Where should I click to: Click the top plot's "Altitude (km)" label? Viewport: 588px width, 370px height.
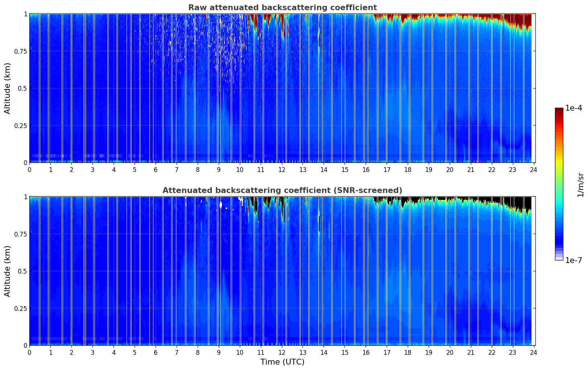8,88
